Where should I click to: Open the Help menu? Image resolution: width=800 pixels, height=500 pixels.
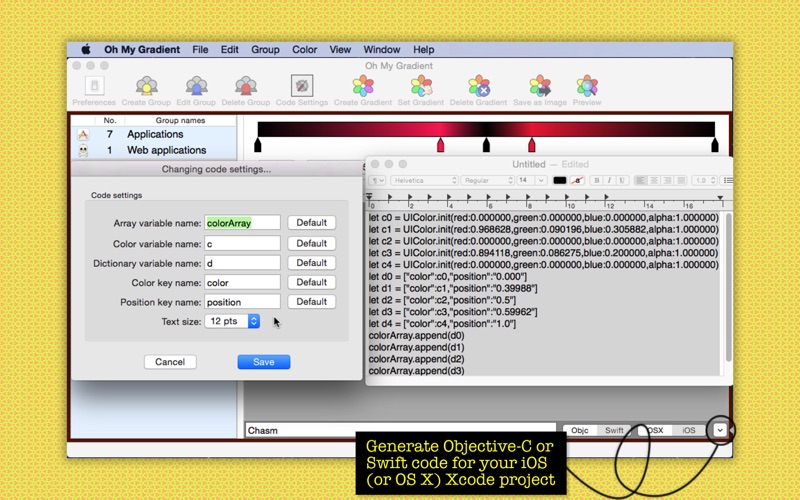point(423,49)
